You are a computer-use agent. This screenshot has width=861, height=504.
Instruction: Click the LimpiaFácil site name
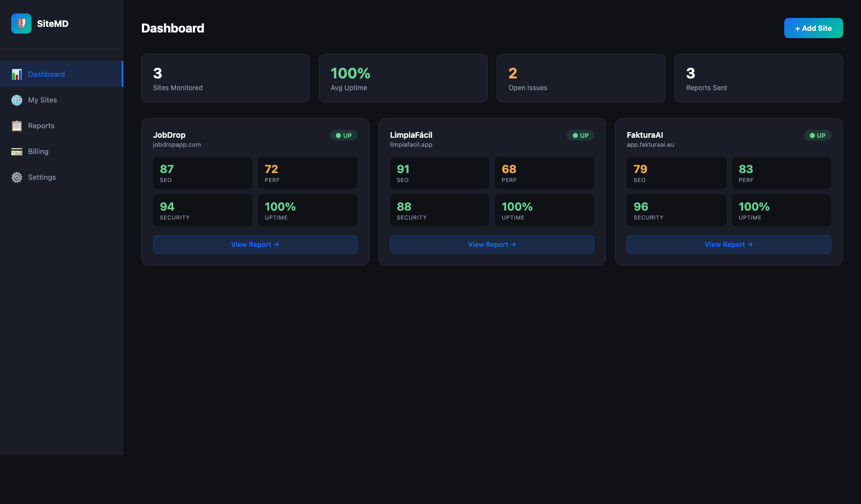click(411, 135)
